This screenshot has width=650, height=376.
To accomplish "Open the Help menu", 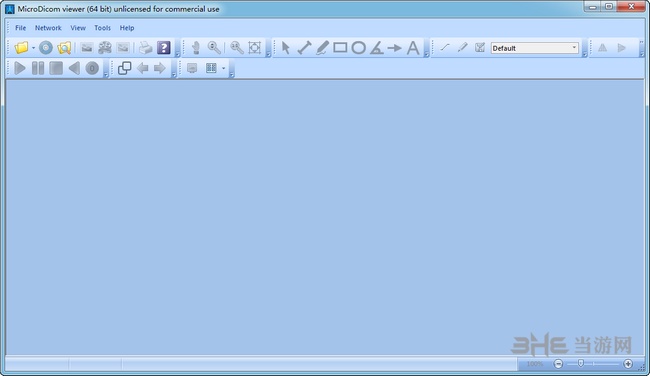I will [127, 28].
